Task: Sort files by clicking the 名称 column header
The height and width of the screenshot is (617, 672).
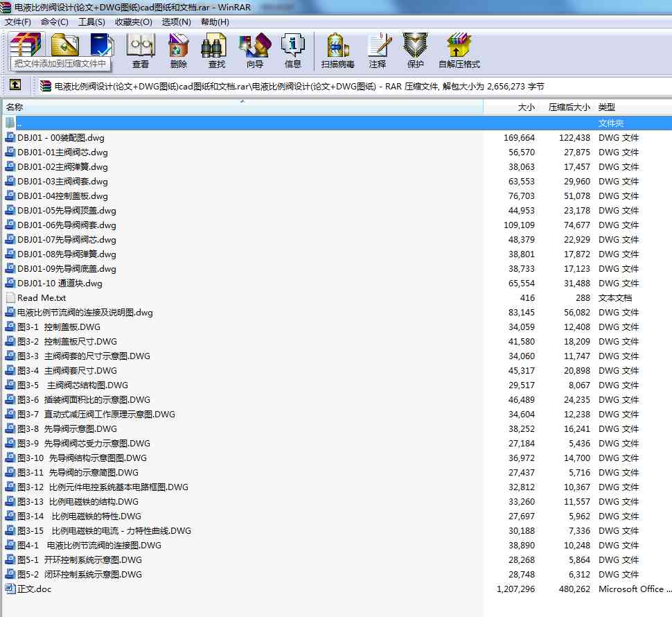Action: (17, 107)
